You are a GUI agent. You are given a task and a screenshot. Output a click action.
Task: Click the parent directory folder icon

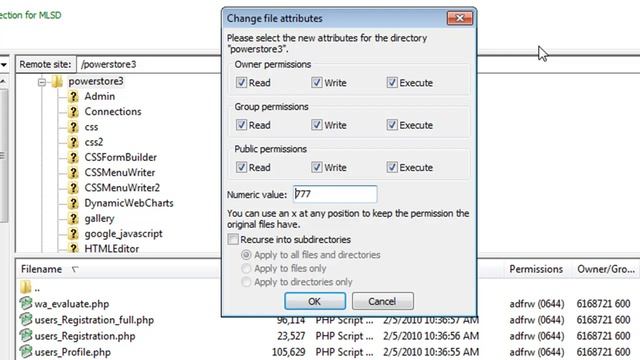25,287
